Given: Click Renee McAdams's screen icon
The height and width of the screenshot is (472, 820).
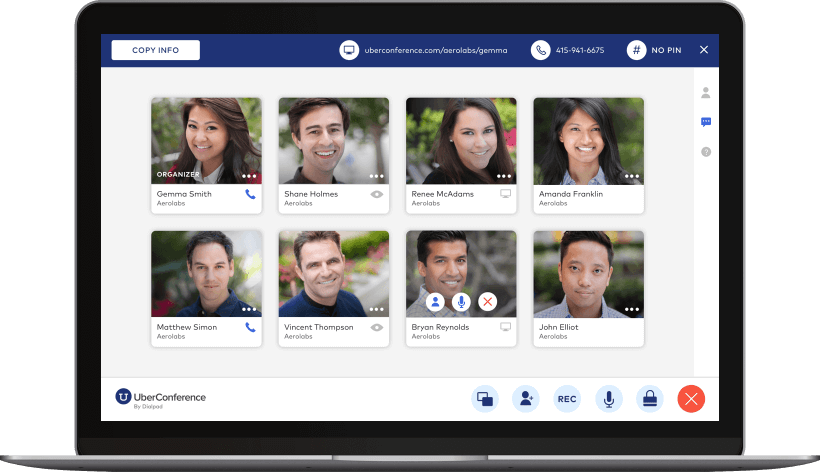Looking at the screenshot, I should pos(505,194).
